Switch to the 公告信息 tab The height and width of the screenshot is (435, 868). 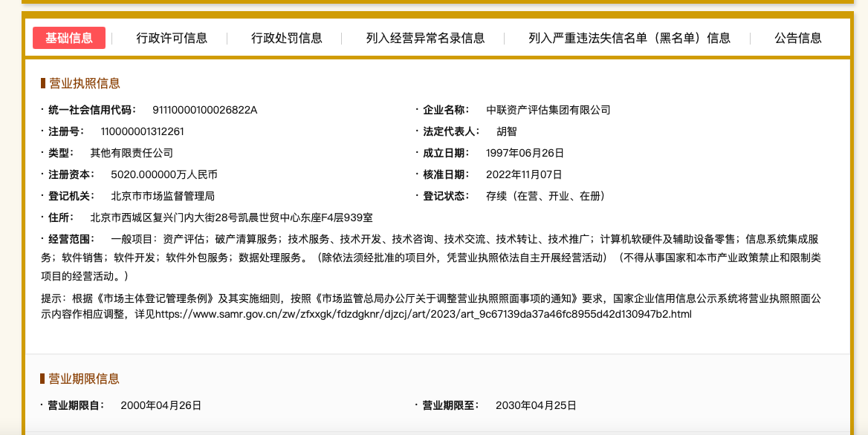[x=797, y=38]
